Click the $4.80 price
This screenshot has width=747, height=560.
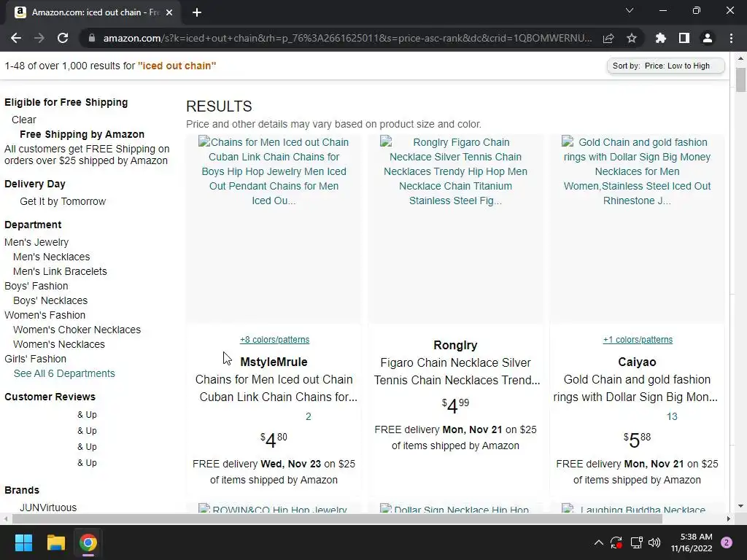tap(274, 440)
